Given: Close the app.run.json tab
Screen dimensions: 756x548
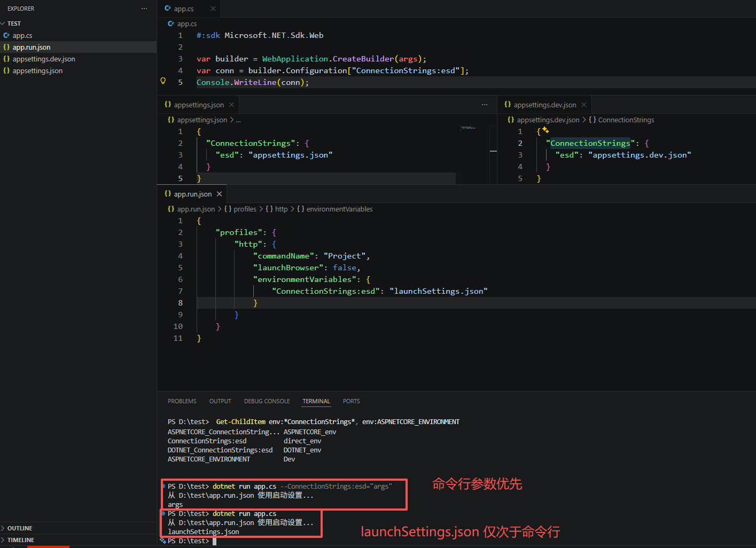Looking at the screenshot, I should coord(219,194).
